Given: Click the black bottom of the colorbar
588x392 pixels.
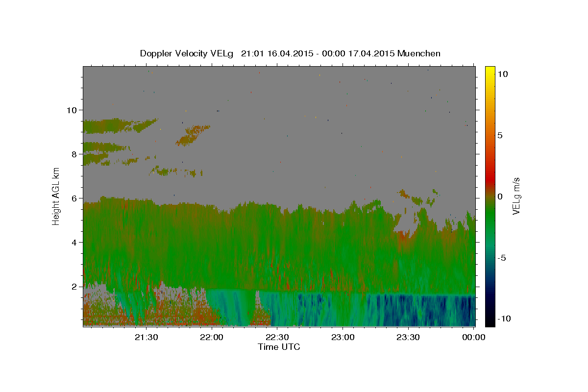Looking at the screenshot, I should [490, 321].
